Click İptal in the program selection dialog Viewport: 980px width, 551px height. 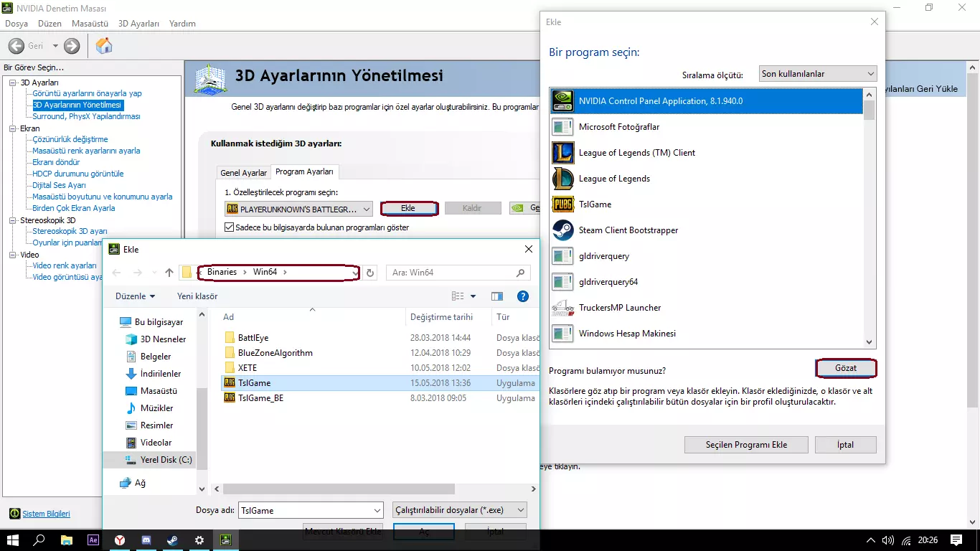pyautogui.click(x=846, y=445)
